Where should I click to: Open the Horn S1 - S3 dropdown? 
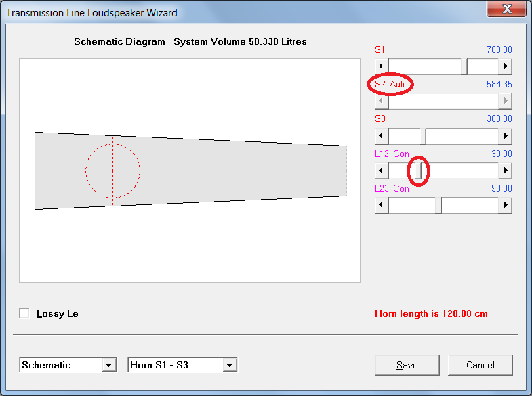coord(229,365)
